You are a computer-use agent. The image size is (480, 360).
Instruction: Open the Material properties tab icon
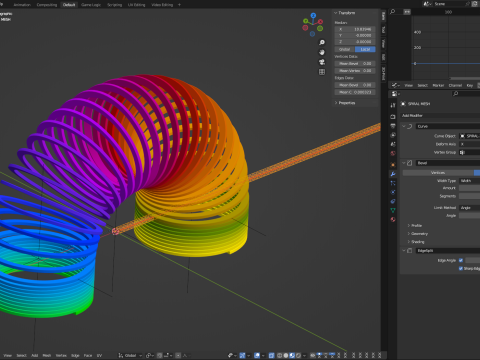tap(393, 219)
